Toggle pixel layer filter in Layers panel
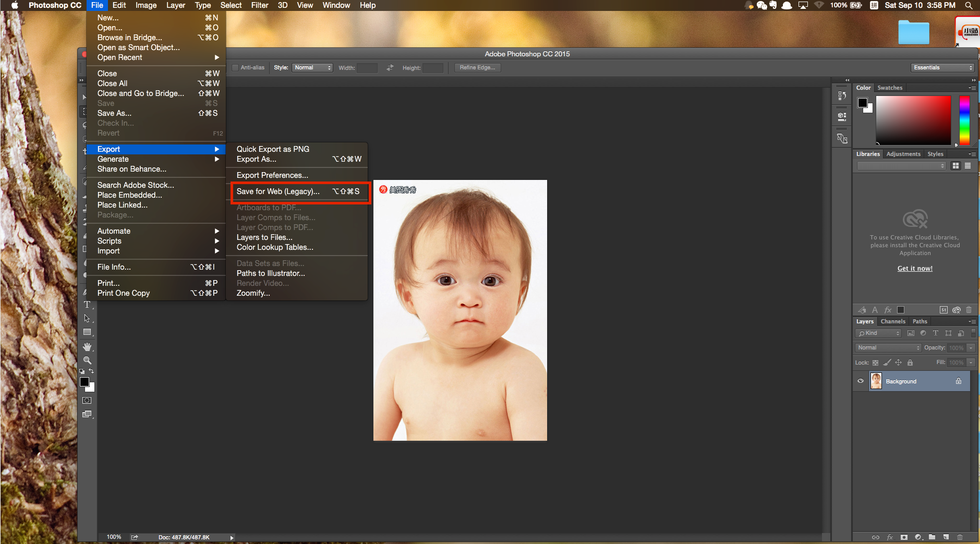 point(911,333)
